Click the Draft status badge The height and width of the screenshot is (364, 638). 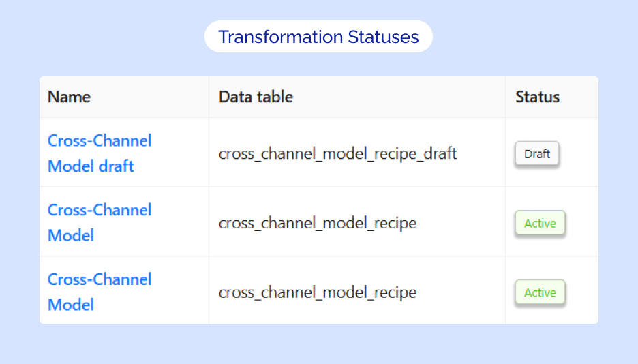(537, 154)
